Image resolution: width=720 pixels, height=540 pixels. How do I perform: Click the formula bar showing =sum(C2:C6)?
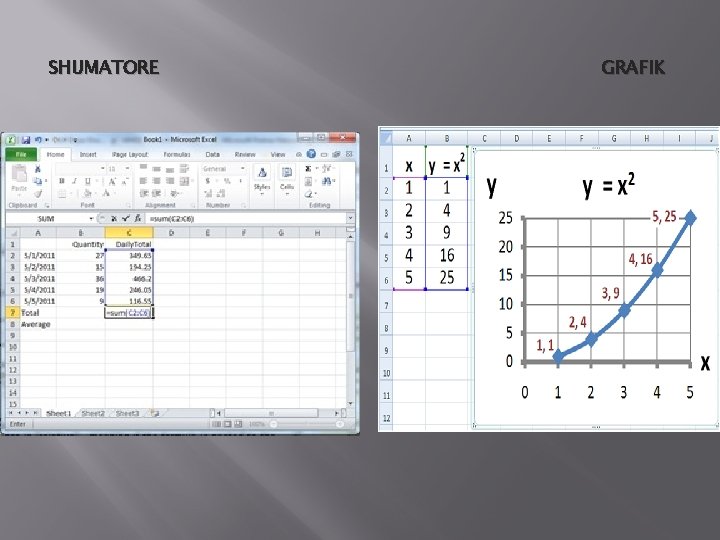[246, 219]
